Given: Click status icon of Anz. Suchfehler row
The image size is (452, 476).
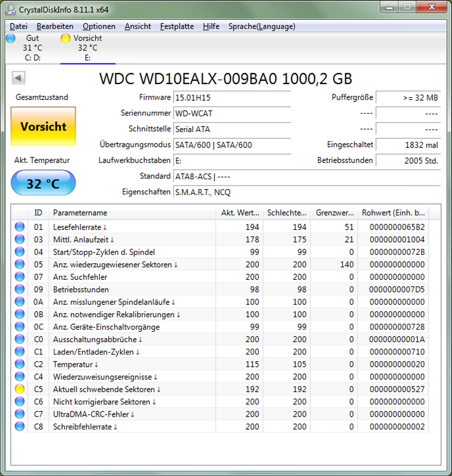Looking at the screenshot, I should click(x=20, y=277).
